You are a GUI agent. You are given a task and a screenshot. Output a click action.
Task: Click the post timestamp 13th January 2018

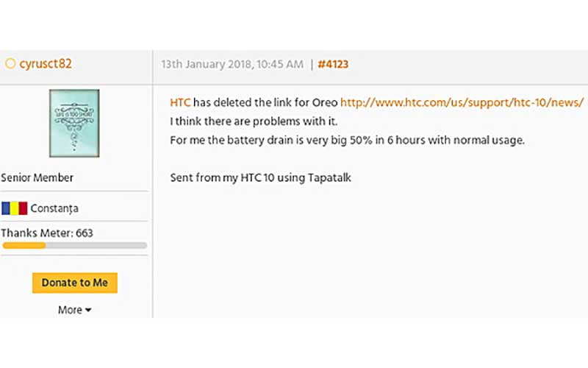(x=232, y=65)
